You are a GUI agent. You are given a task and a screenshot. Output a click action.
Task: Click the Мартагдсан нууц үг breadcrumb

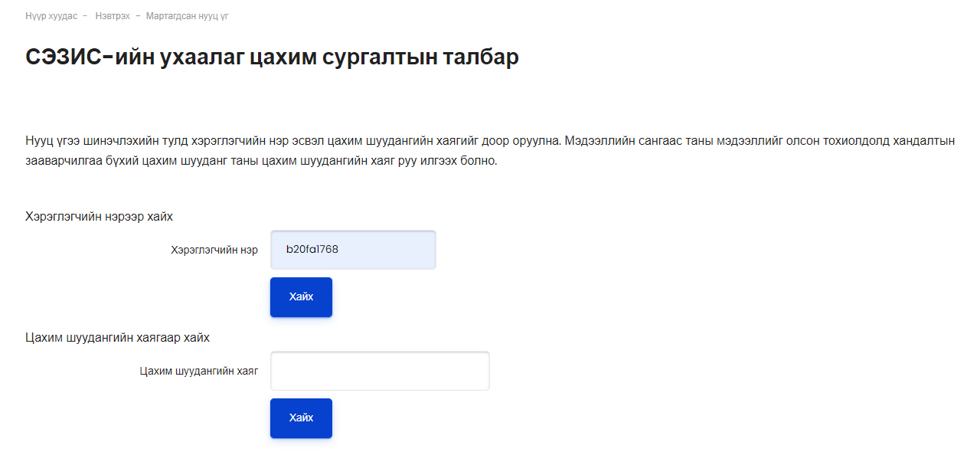[x=187, y=15]
